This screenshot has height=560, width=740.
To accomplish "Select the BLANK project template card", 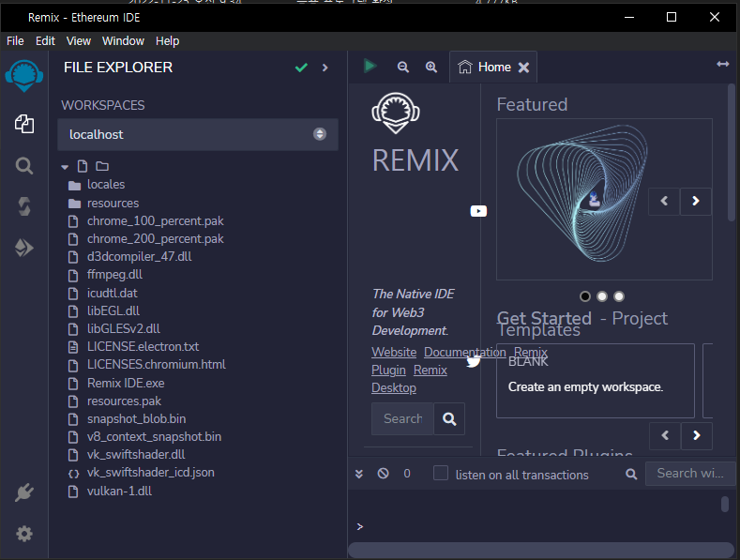I will (596, 381).
